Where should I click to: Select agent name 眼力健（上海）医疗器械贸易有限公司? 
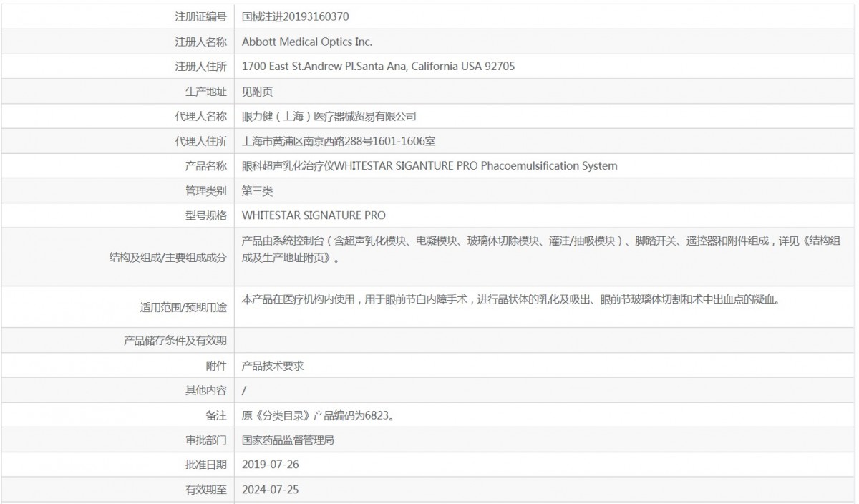pos(329,116)
